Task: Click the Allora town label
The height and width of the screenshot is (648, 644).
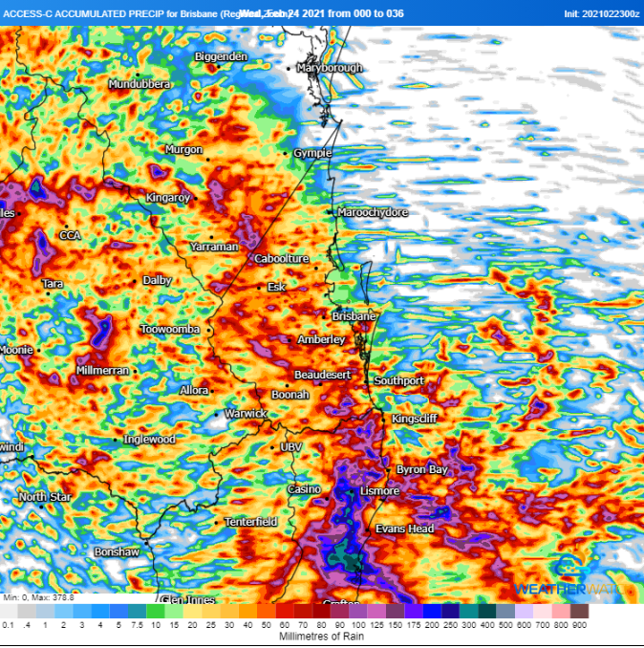Action: point(194,391)
